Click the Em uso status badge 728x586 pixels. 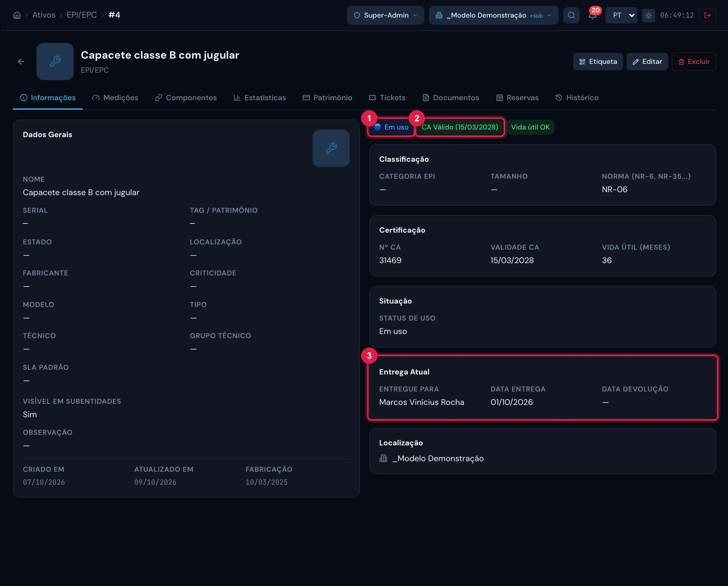pos(391,127)
